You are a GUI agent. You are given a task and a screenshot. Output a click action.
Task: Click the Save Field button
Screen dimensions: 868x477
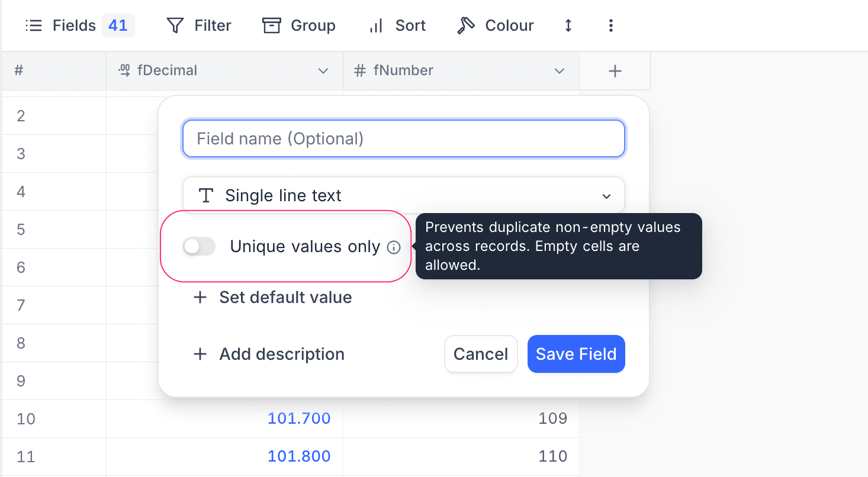576,353
